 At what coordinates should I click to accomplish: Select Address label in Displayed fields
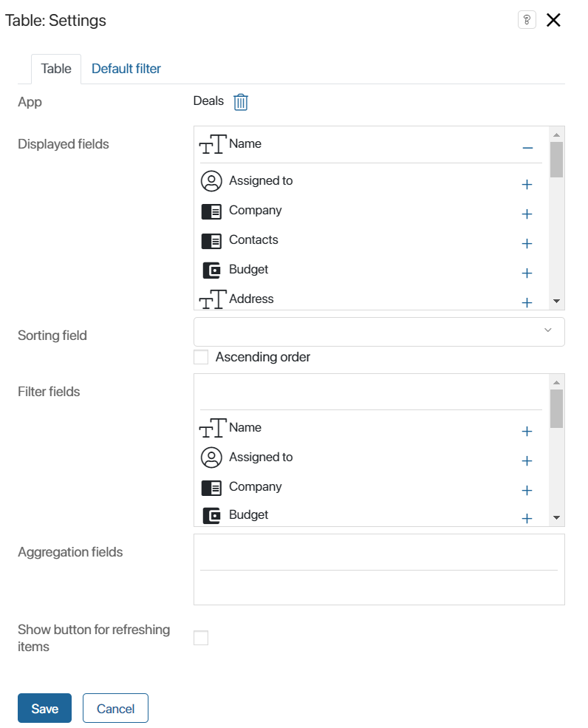tap(251, 299)
